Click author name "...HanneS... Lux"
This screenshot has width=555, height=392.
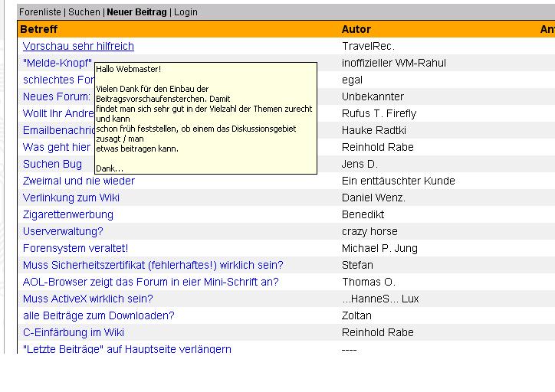pyautogui.click(x=380, y=299)
